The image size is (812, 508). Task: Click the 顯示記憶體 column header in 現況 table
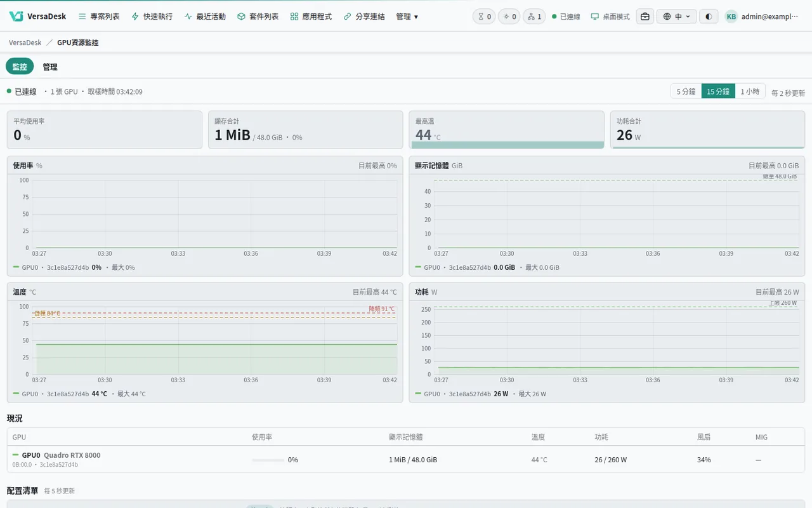pos(405,437)
